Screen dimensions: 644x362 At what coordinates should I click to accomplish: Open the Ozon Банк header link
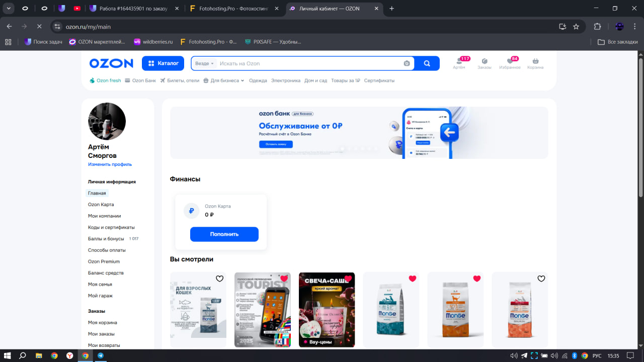coord(140,80)
